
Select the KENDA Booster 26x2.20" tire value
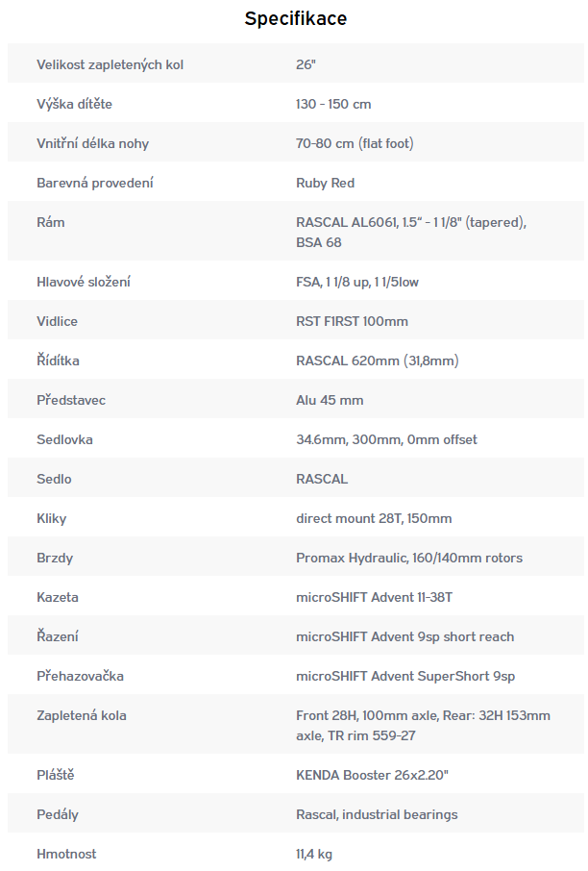click(373, 775)
